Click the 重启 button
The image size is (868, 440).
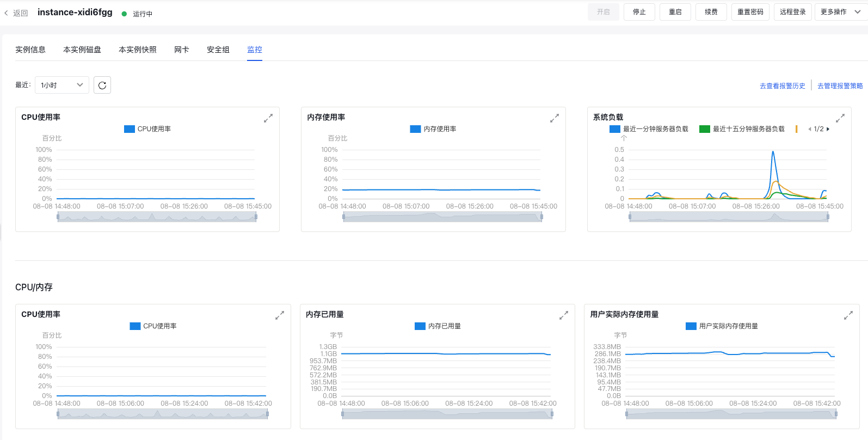675,12
